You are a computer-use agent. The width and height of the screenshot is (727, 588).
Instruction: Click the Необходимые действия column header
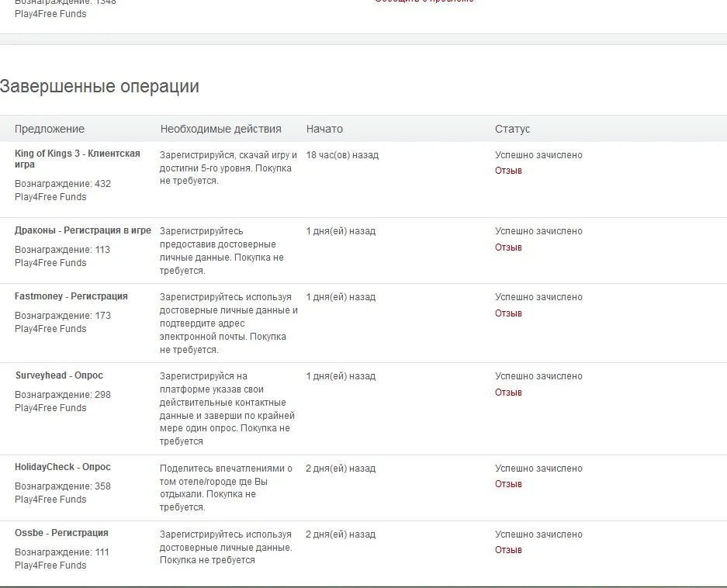220,129
